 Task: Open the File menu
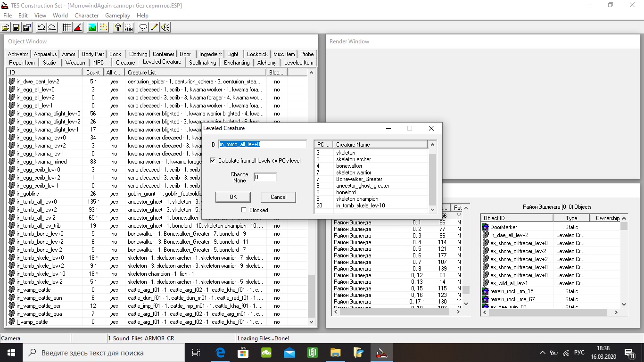tap(8, 16)
